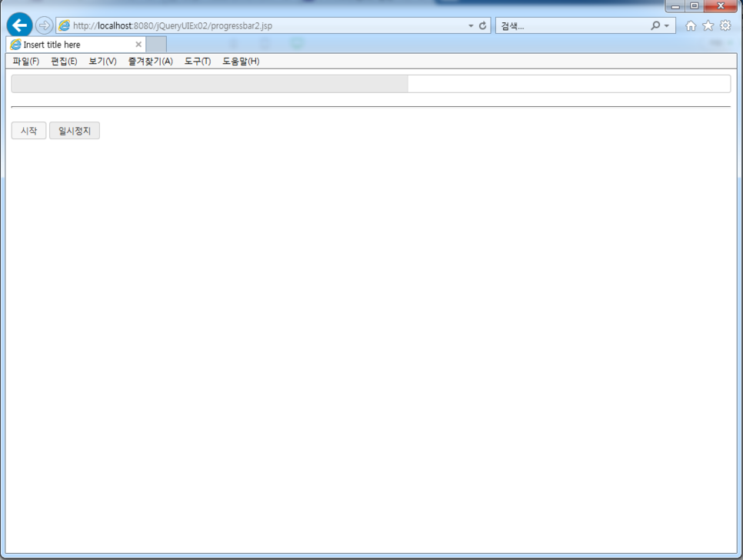Open the 편집(E) menu
Viewport: 743px width, 560px height.
tap(64, 61)
